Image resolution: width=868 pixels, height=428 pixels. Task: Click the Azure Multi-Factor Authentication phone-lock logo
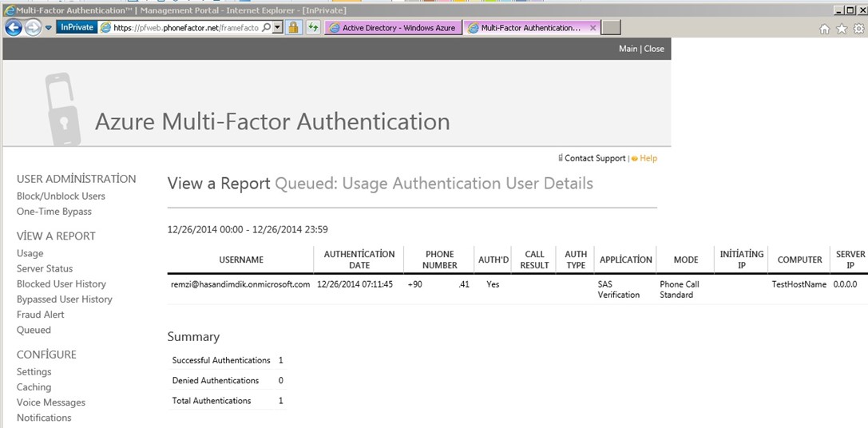(x=62, y=109)
